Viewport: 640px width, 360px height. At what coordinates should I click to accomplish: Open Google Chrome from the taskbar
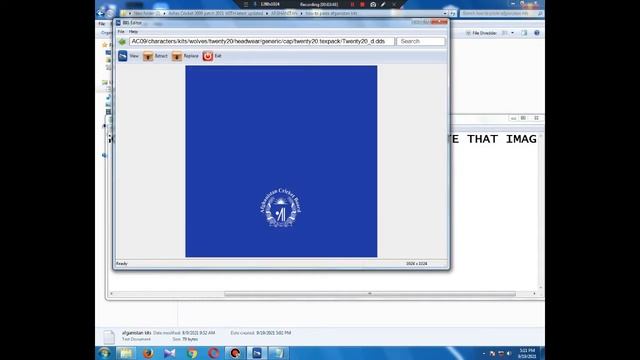192,353
